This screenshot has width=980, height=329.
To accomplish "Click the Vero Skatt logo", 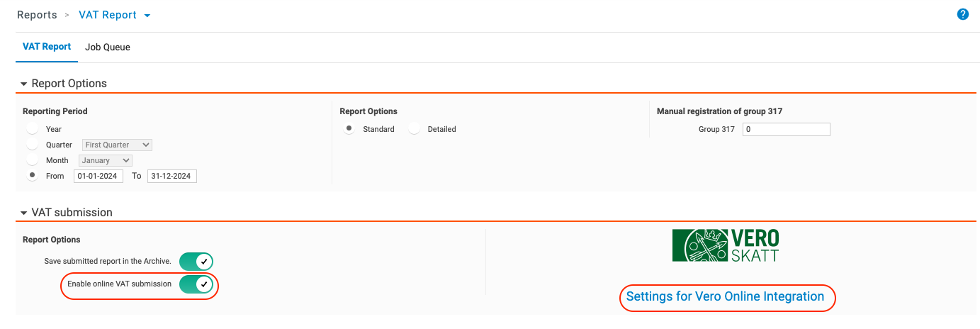I will pos(726,245).
